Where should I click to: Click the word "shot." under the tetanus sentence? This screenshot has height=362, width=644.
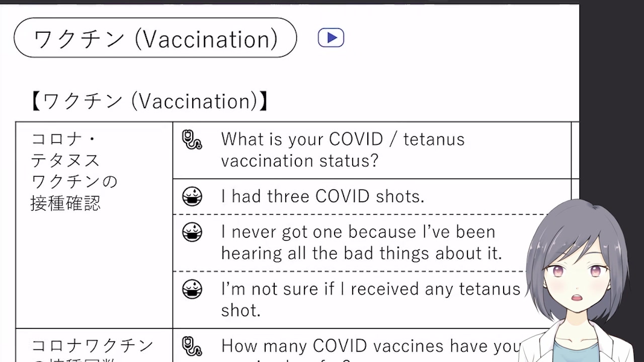point(240,310)
